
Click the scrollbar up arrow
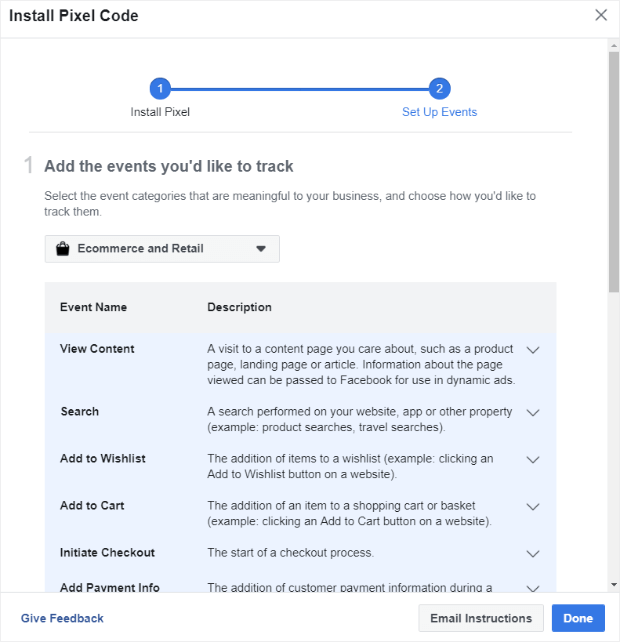point(613,45)
